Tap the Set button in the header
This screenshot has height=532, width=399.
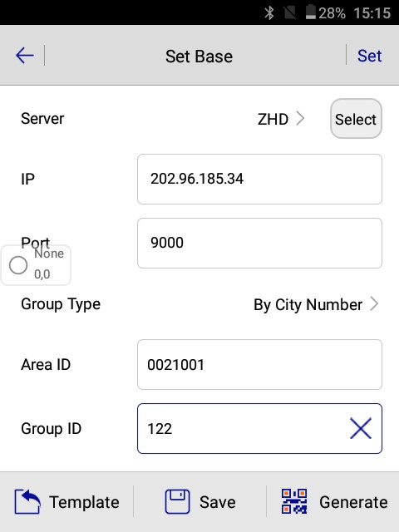[x=369, y=56]
